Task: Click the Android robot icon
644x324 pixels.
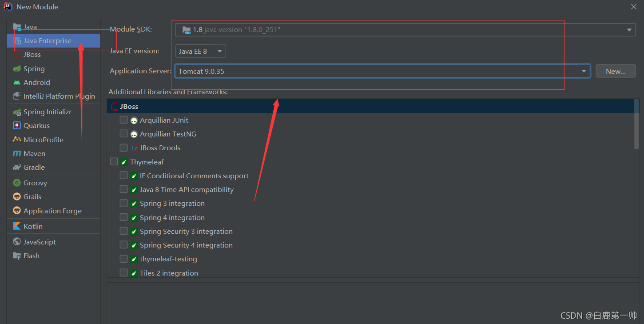Action: point(17,82)
